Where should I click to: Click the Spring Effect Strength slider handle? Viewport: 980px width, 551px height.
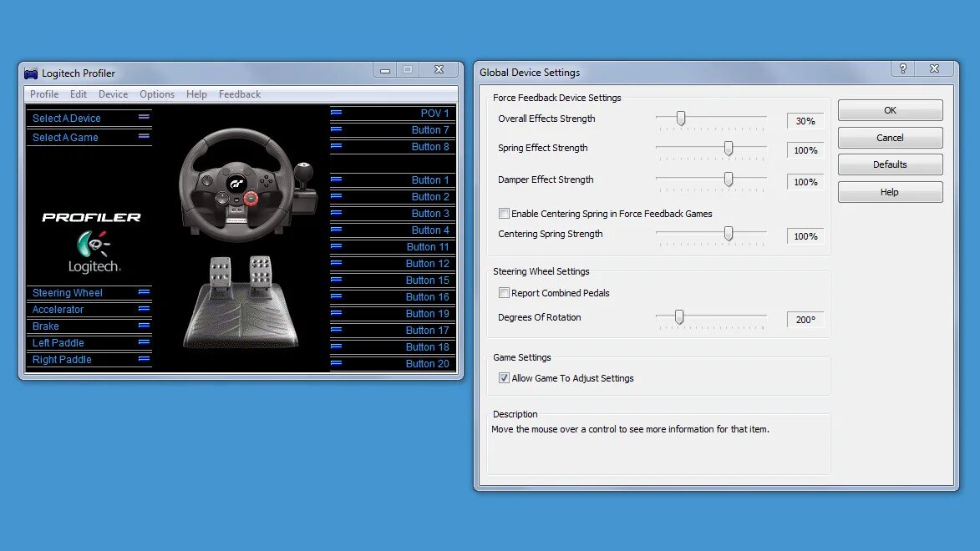[x=729, y=148]
